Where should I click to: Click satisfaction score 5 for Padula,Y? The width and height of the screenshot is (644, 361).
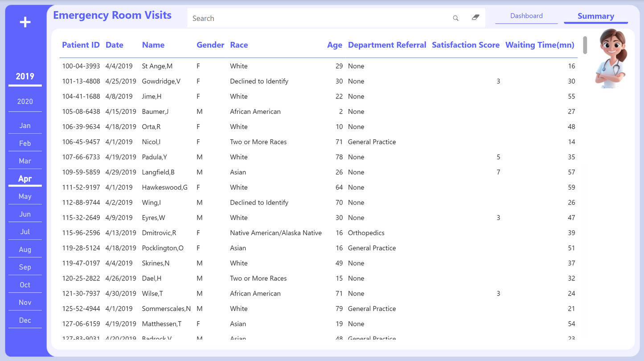[x=498, y=157]
